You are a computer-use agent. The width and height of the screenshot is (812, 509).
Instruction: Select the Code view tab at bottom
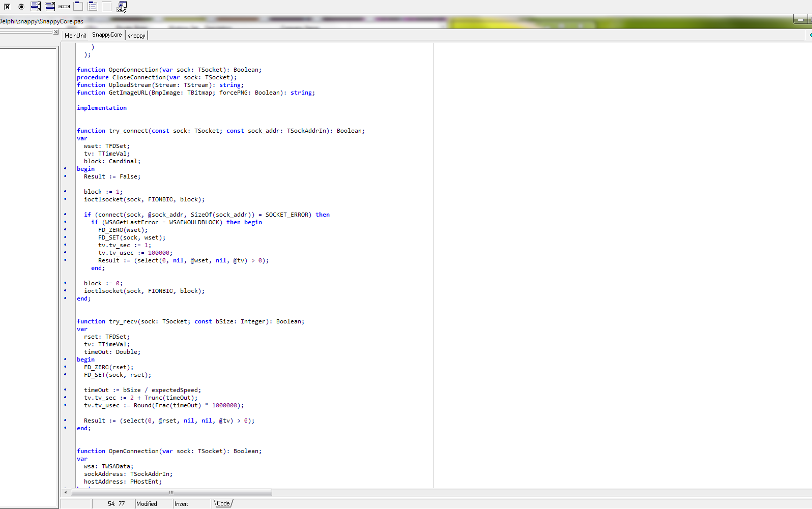click(x=223, y=503)
